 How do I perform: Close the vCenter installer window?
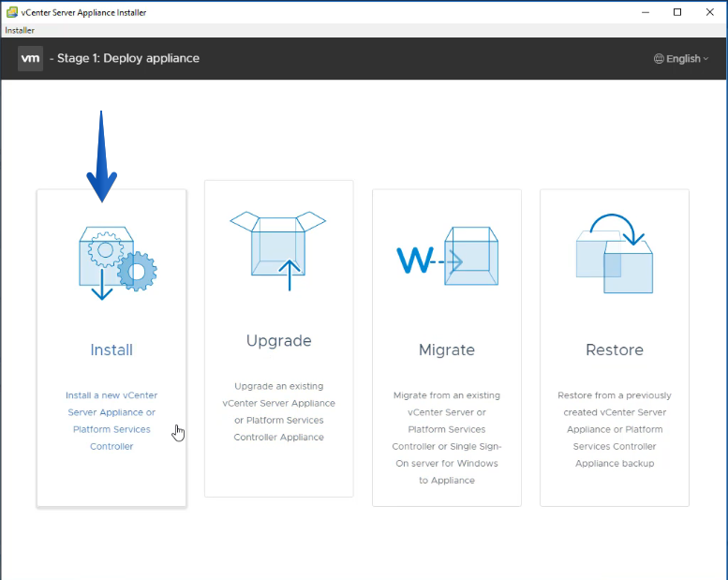click(x=710, y=12)
